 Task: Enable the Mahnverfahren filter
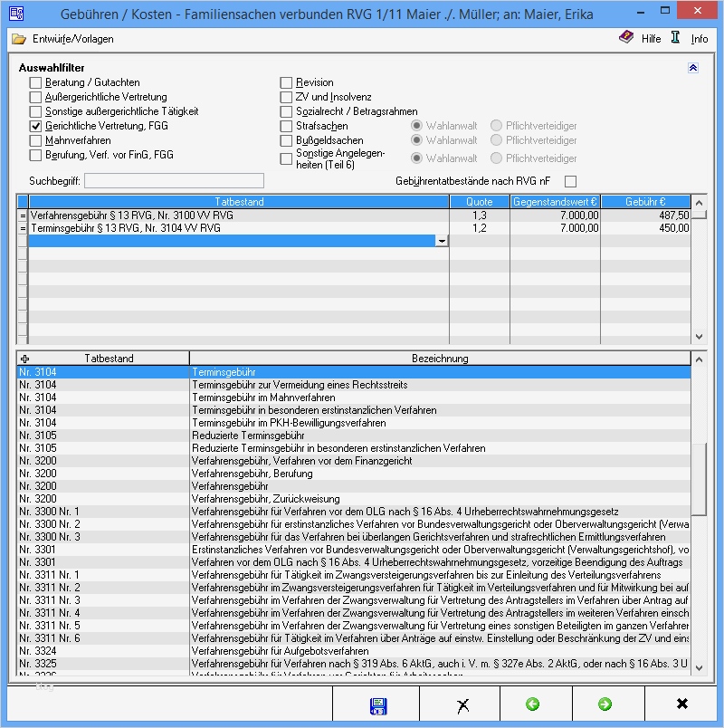tap(35, 140)
